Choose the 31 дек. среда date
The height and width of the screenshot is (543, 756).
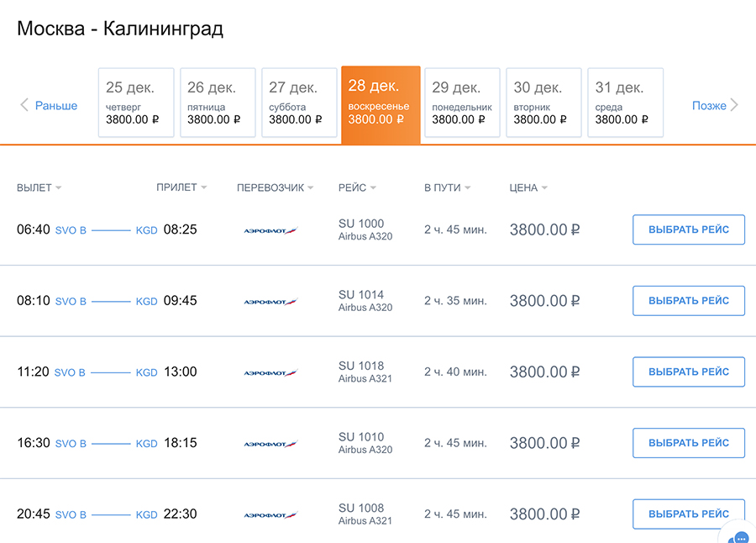(625, 103)
